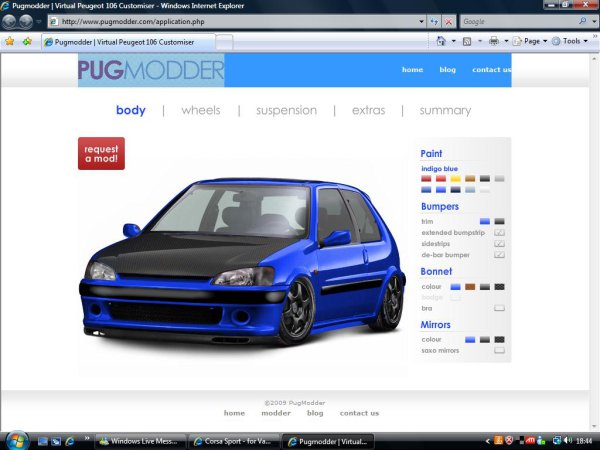Screen dimensions: 600x450
Task: Click the search magnifier icon
Action: click(583, 21)
